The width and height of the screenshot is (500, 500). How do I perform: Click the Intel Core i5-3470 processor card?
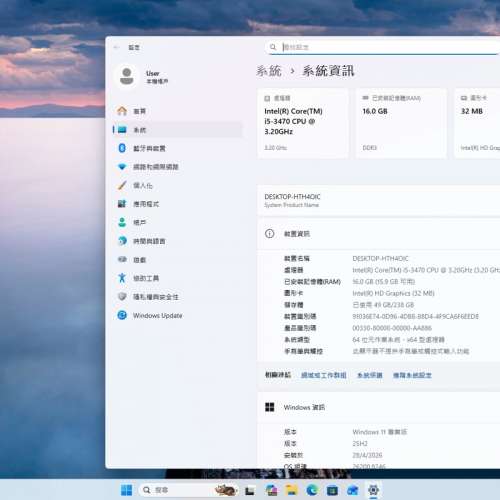point(303,123)
